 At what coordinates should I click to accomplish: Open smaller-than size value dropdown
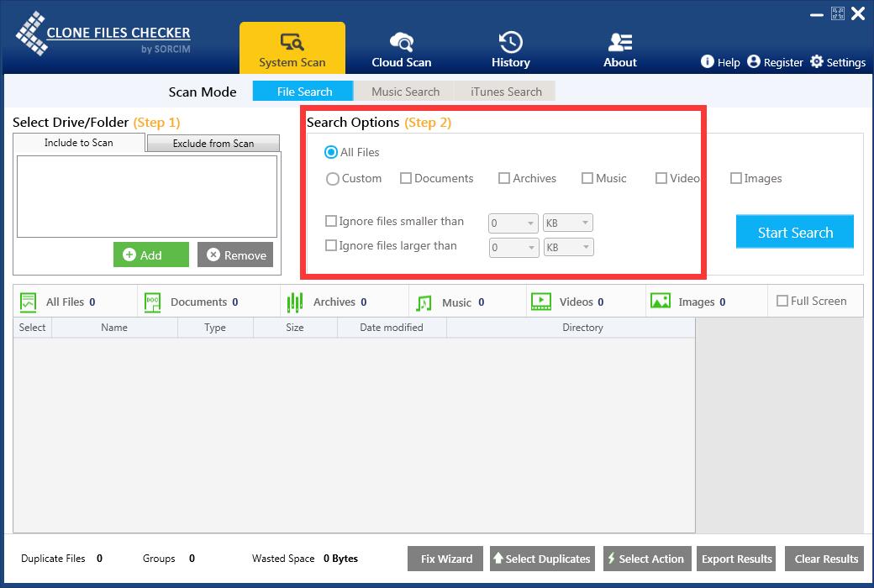tap(513, 223)
